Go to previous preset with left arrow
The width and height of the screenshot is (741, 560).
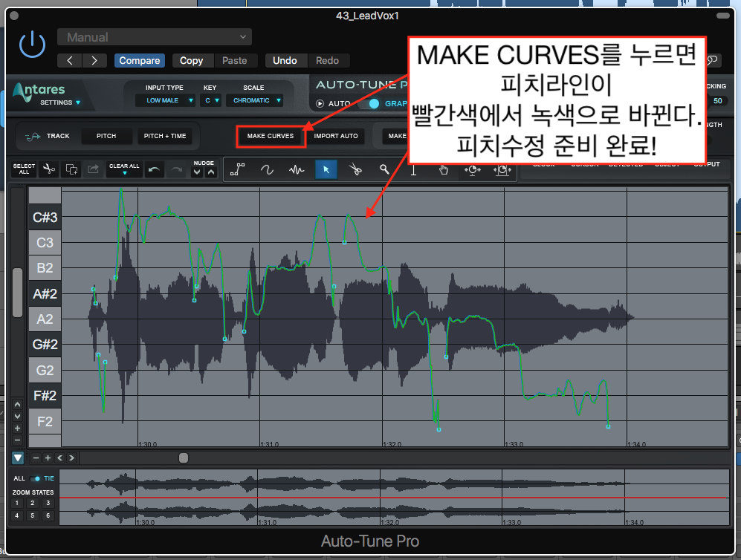pos(69,60)
